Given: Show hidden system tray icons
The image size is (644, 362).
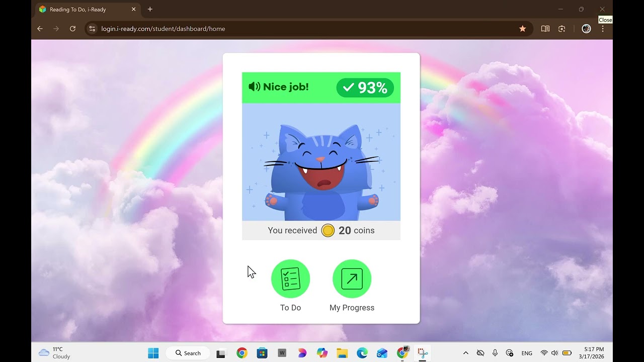Looking at the screenshot, I should [466, 353].
